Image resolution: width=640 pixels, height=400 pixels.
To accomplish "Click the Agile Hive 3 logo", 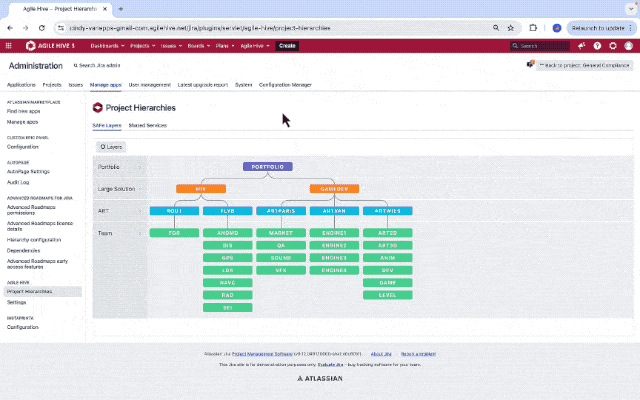I will [50, 46].
